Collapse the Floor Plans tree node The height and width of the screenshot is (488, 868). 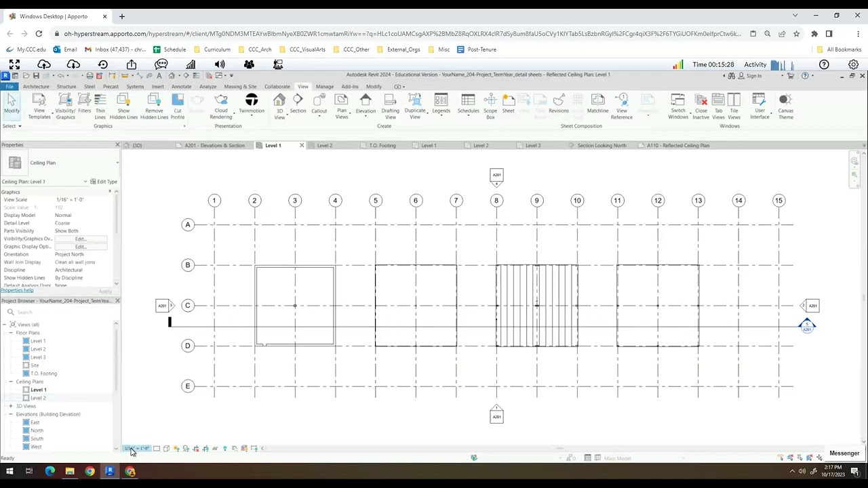click(11, 333)
